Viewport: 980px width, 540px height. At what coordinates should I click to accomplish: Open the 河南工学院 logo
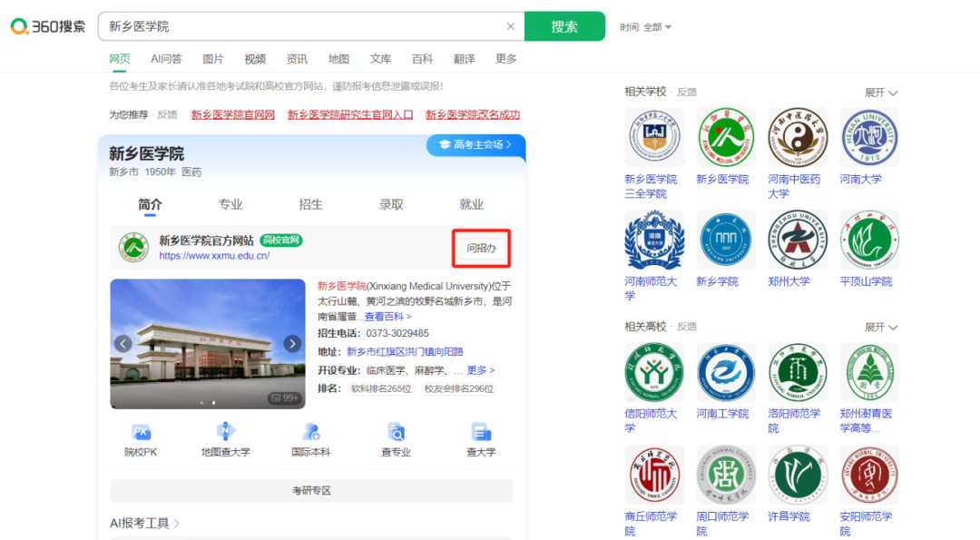coord(726,372)
